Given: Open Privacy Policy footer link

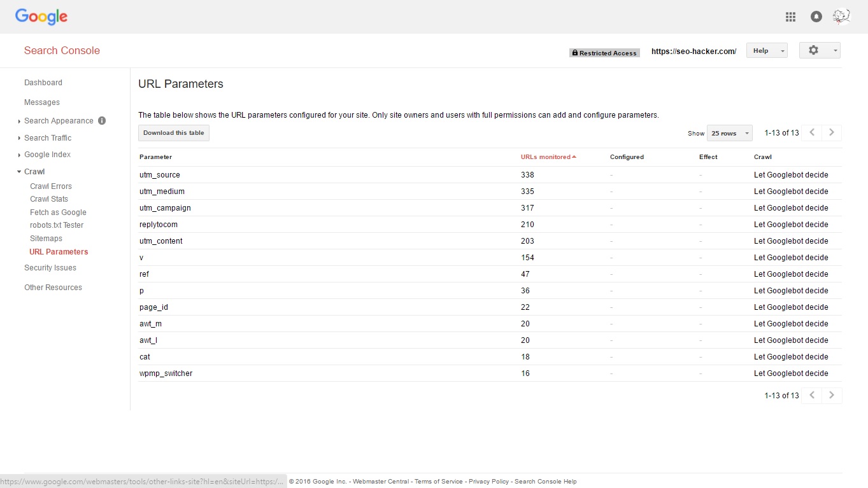Looking at the screenshot, I should [488, 482].
